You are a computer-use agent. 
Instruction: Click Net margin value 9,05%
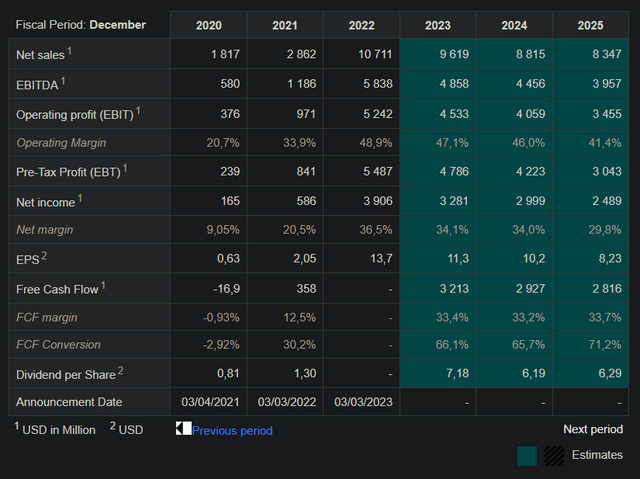[223, 229]
